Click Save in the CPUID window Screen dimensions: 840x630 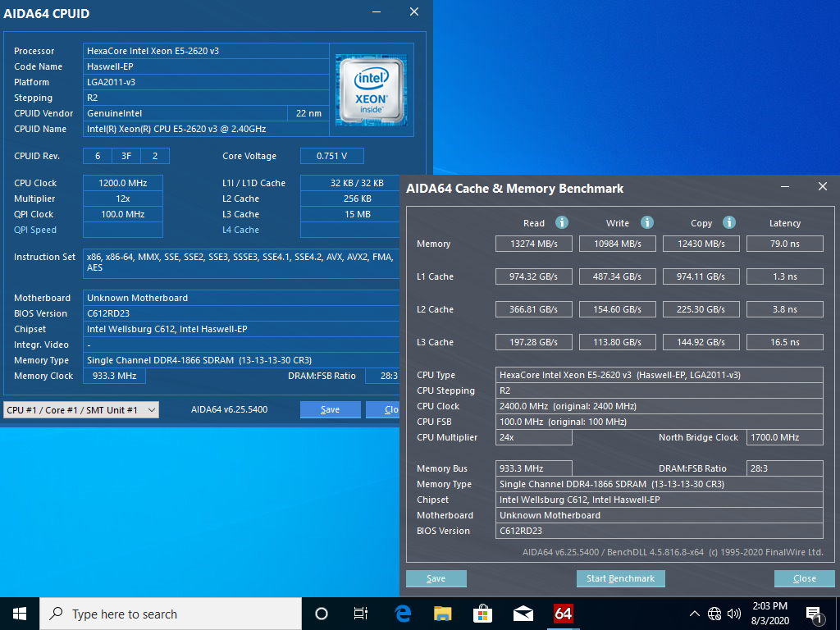(x=330, y=410)
